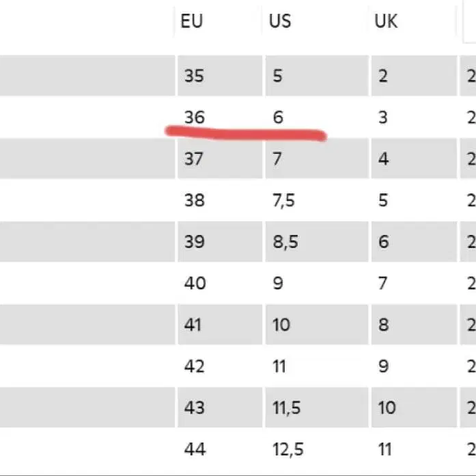Viewport: 476px width, 476px height.
Task: Select EU size 38 cell
Action: pyautogui.click(x=220, y=200)
